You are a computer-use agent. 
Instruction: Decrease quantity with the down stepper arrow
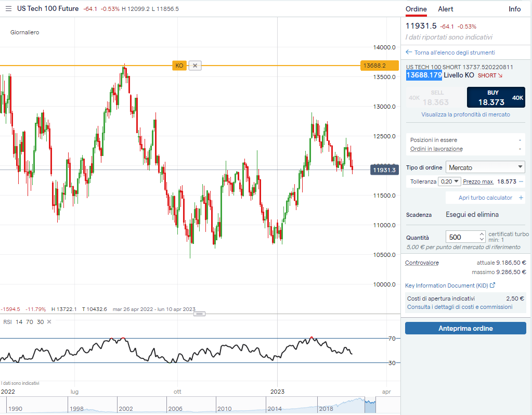pyautogui.click(x=482, y=240)
